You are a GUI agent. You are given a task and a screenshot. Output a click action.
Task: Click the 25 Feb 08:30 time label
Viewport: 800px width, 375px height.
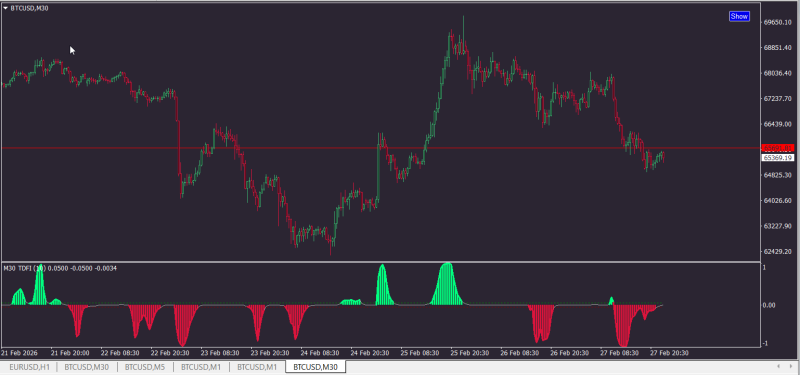(x=420, y=353)
